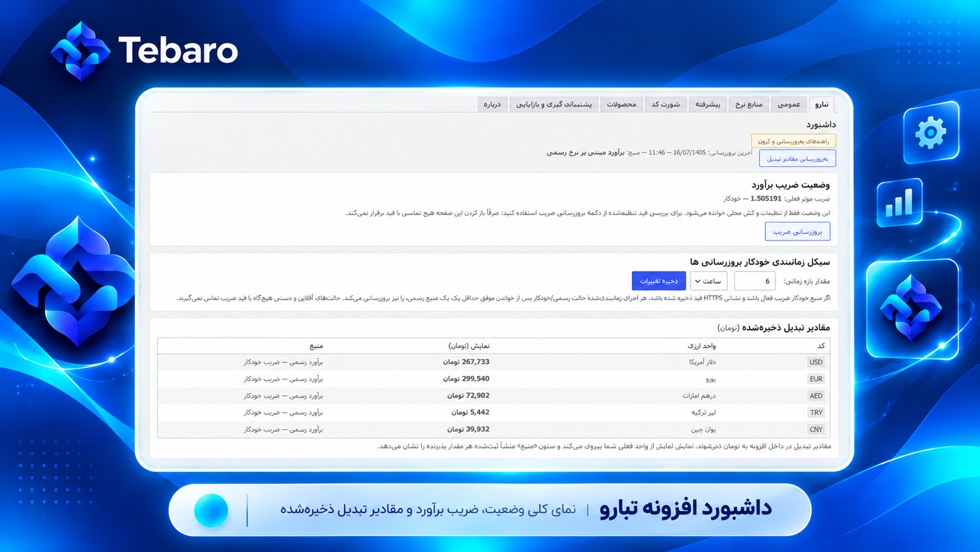Click the AED code badge
This screenshot has height=552, width=980.
click(816, 396)
